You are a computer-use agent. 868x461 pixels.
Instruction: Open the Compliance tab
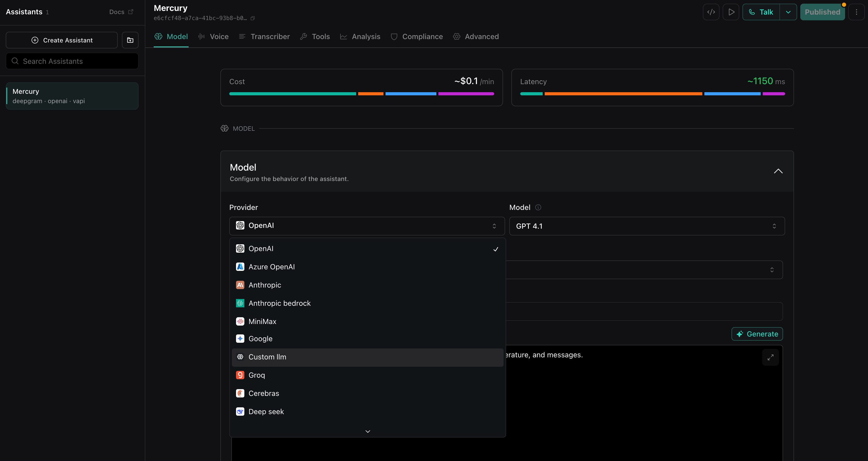pyautogui.click(x=417, y=36)
